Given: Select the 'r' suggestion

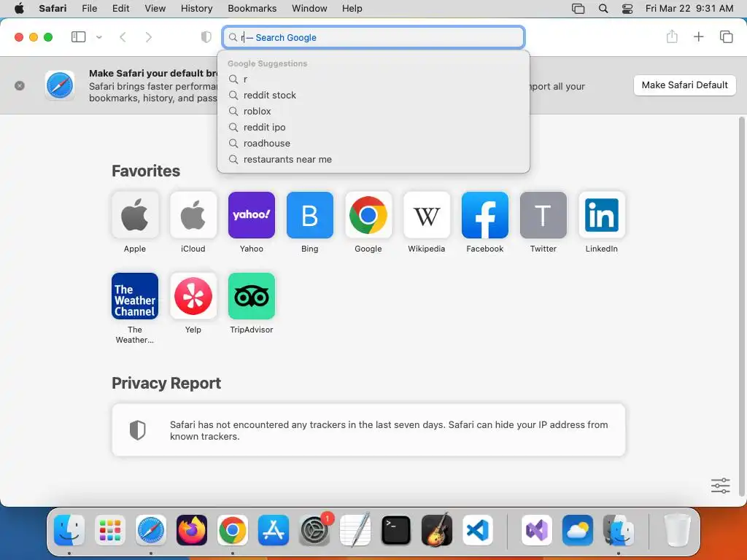Looking at the screenshot, I should point(373,79).
